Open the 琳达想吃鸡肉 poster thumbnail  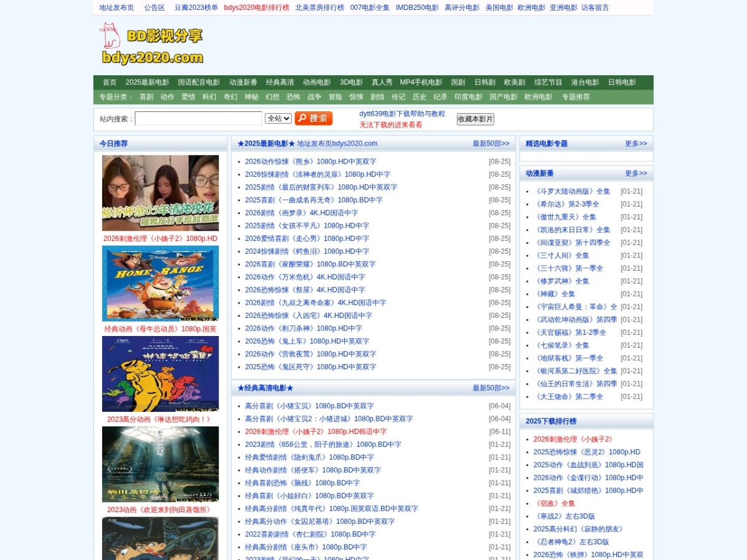(161, 374)
